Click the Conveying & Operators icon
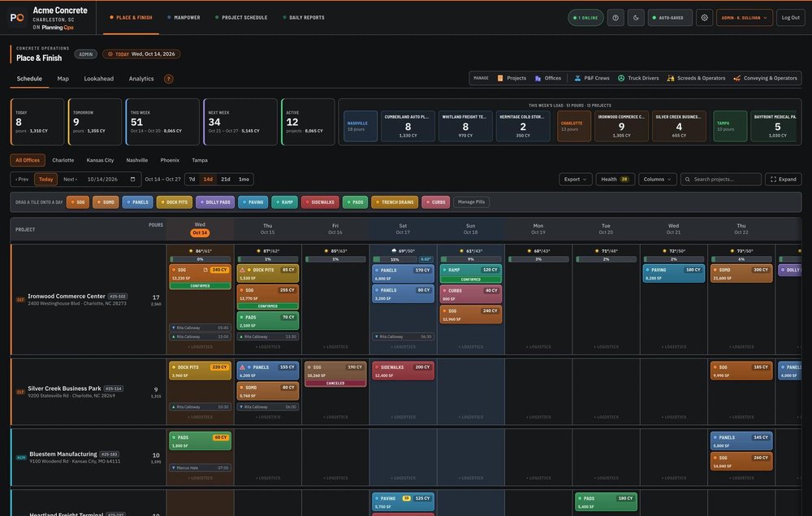Screen dimensions: 812x516 (737, 78)
